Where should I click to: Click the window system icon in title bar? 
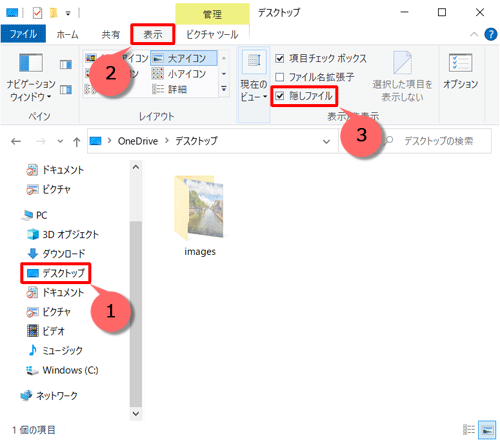click(12, 13)
